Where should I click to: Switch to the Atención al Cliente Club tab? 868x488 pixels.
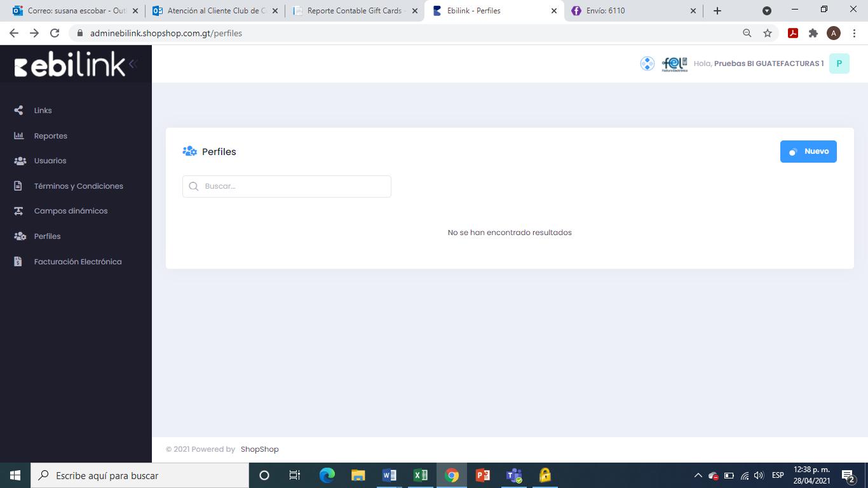(x=215, y=11)
